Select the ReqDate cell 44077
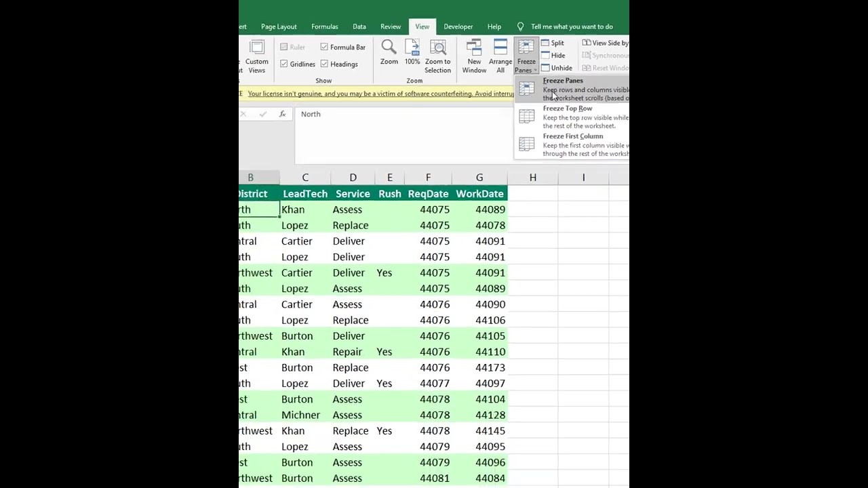 coord(428,384)
